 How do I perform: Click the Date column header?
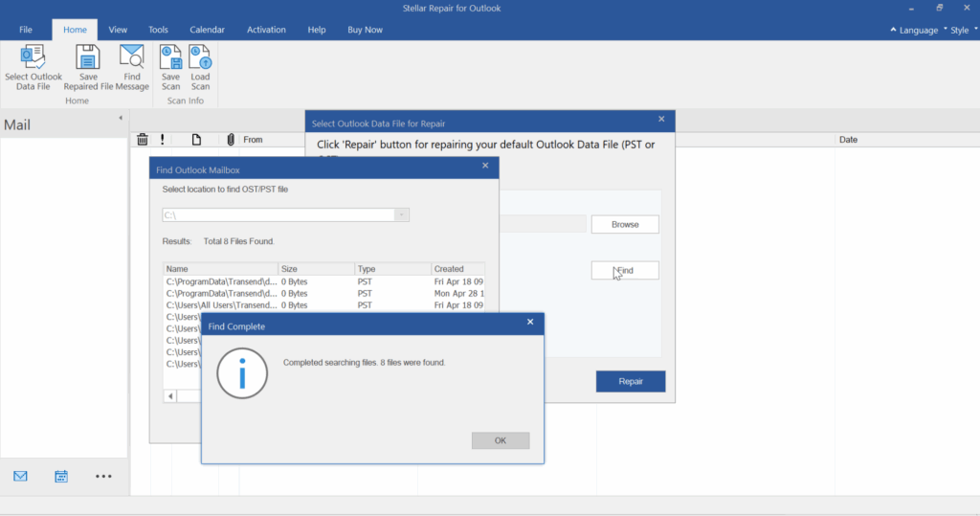[x=848, y=140]
